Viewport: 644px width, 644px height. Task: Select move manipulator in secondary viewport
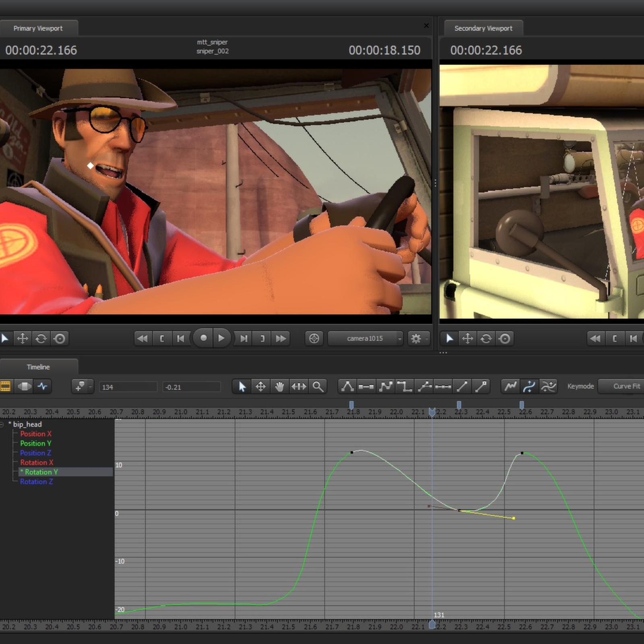[x=468, y=339]
